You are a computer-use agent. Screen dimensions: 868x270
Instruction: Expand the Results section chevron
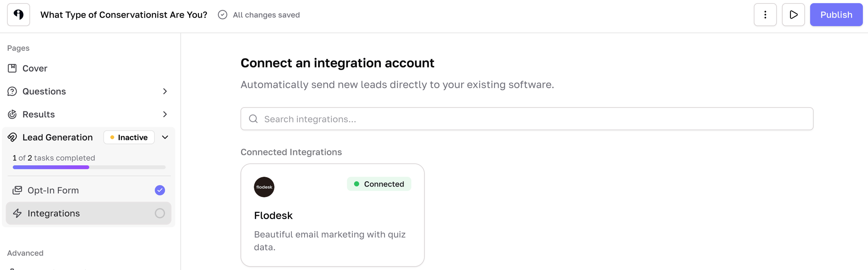[165, 114]
